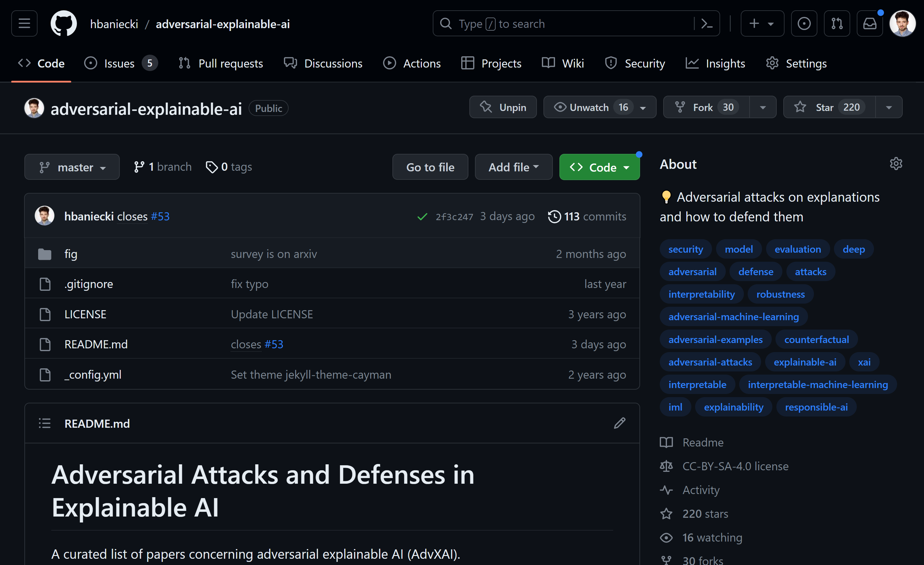The width and height of the screenshot is (924, 565).
Task: Expand the master branch dropdown
Action: (x=72, y=167)
